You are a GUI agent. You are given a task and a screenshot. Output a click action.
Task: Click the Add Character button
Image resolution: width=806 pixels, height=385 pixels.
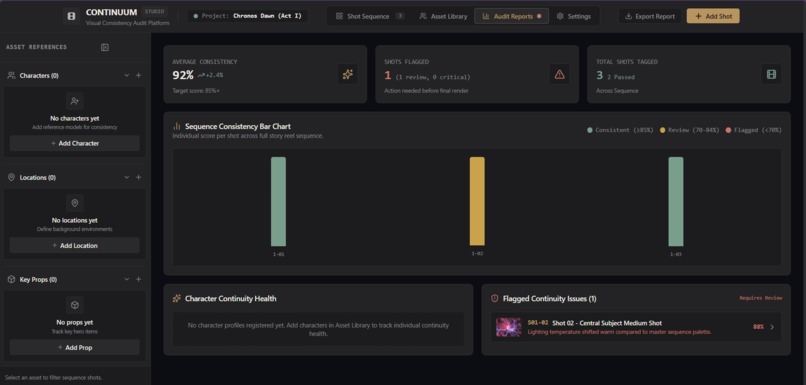(x=75, y=143)
